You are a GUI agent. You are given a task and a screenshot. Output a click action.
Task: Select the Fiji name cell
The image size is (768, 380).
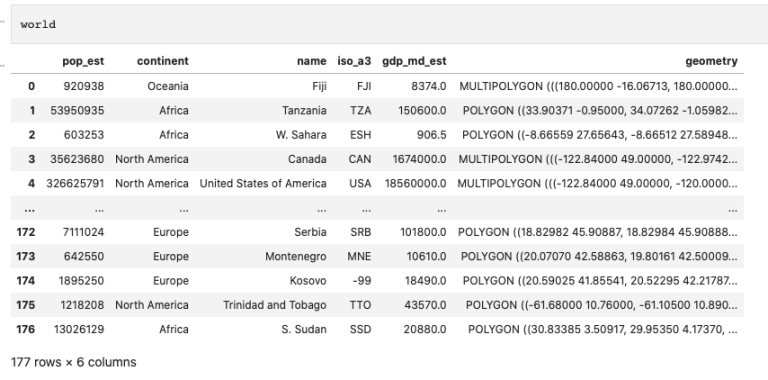(319, 86)
